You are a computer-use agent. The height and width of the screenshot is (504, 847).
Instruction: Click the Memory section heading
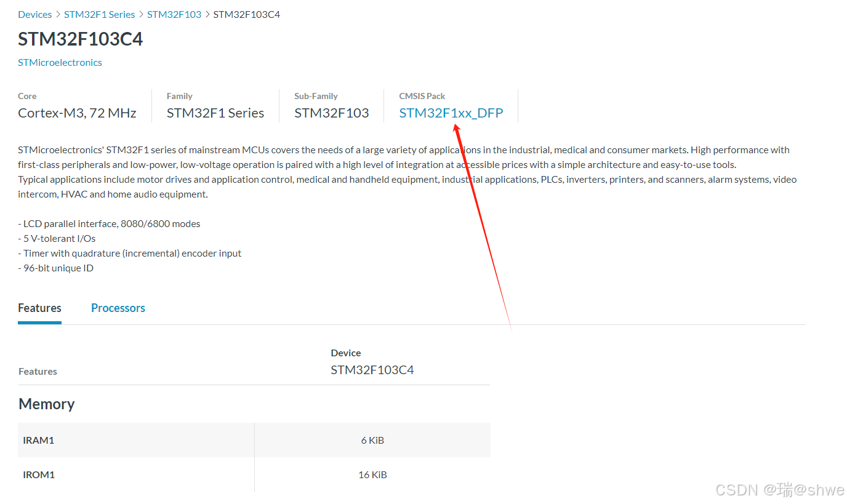coord(47,404)
